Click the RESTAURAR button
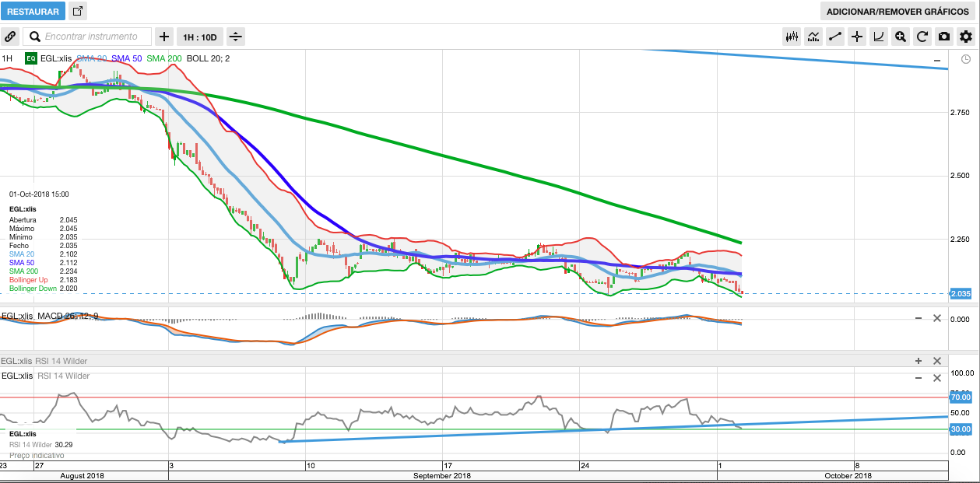 click(x=33, y=12)
